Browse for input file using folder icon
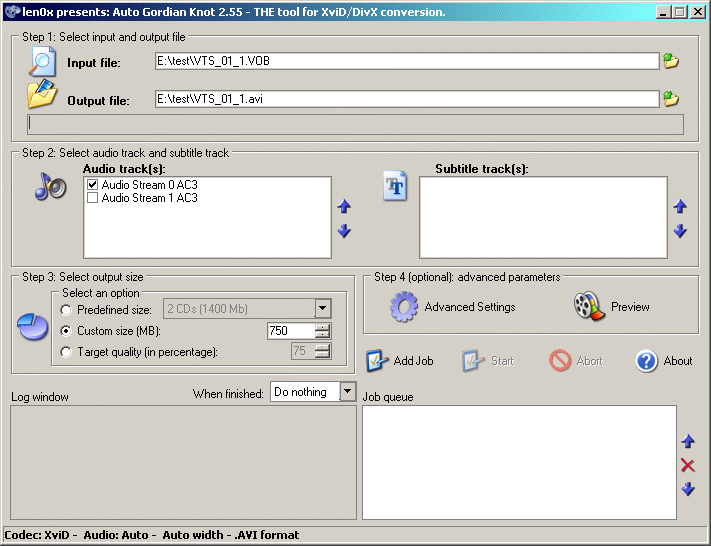711x546 pixels. 671,61
